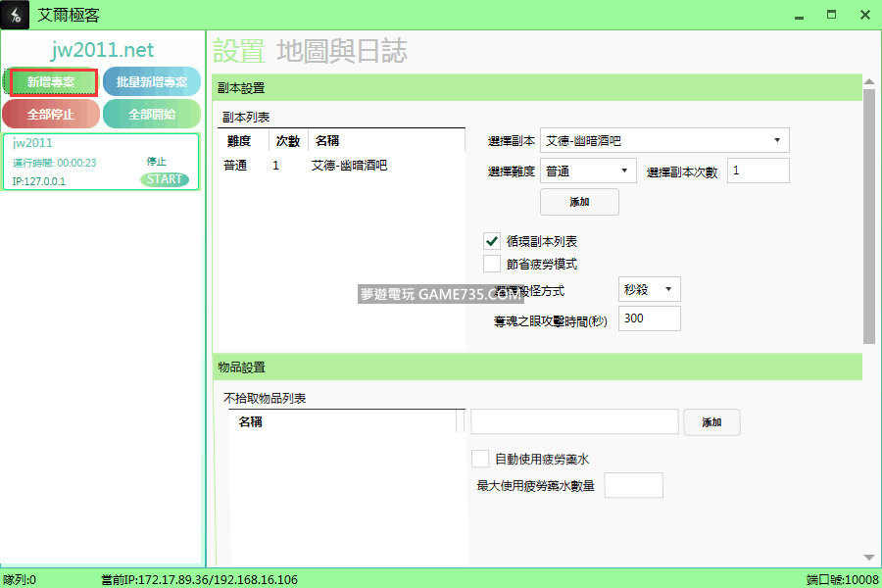Click the 選擇副本次數 input field
Viewport: 882px width, 588px height.
(758, 171)
